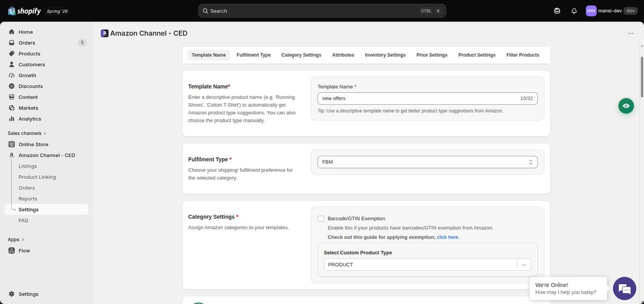The width and height of the screenshot is (644, 304).
Task: Focus the top Search bar
Action: tap(322, 11)
